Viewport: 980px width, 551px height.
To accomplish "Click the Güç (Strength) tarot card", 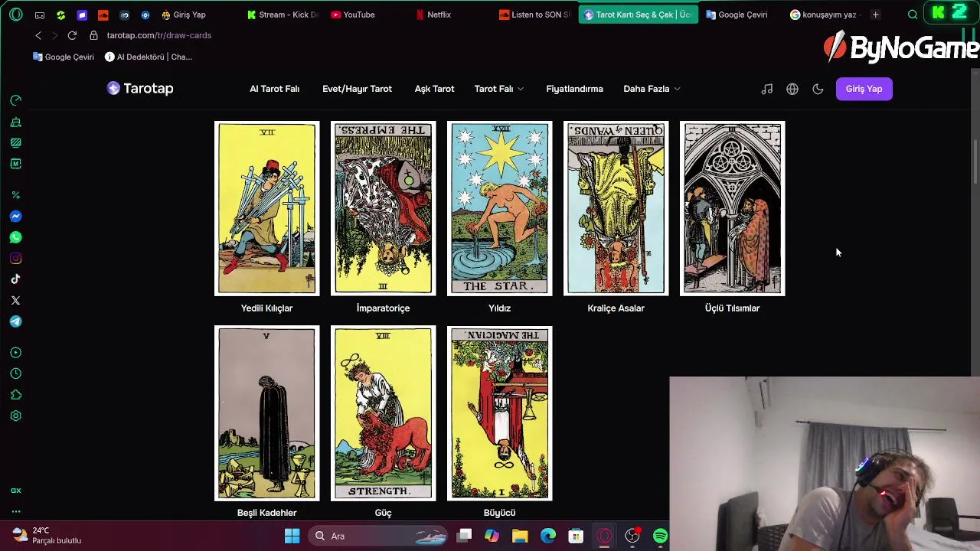I will [383, 413].
